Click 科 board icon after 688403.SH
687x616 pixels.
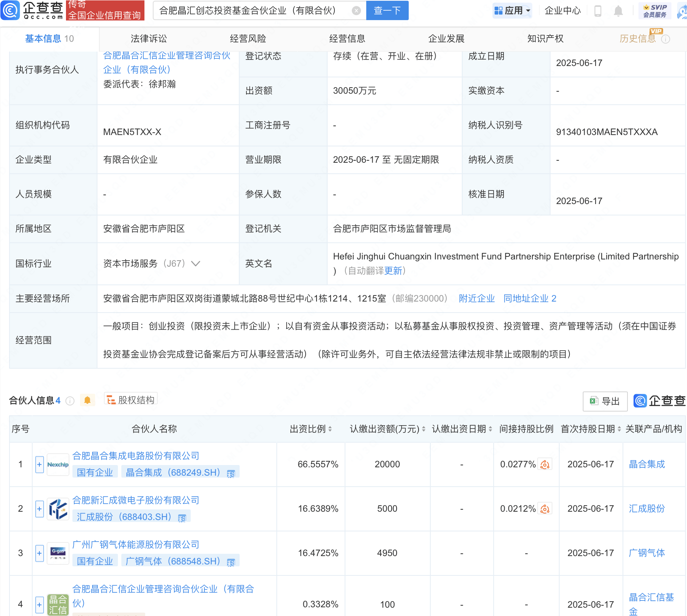point(182,518)
